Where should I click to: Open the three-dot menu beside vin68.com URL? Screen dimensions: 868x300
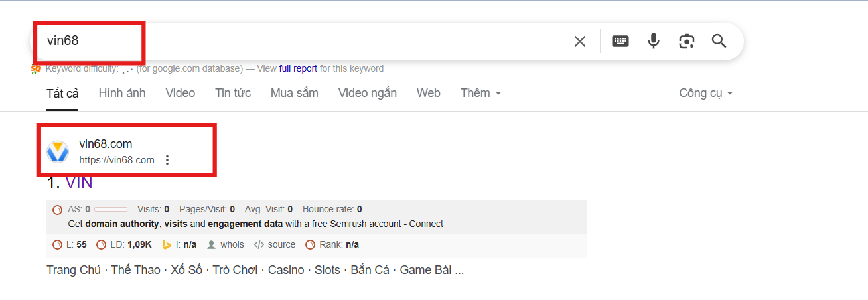point(167,160)
